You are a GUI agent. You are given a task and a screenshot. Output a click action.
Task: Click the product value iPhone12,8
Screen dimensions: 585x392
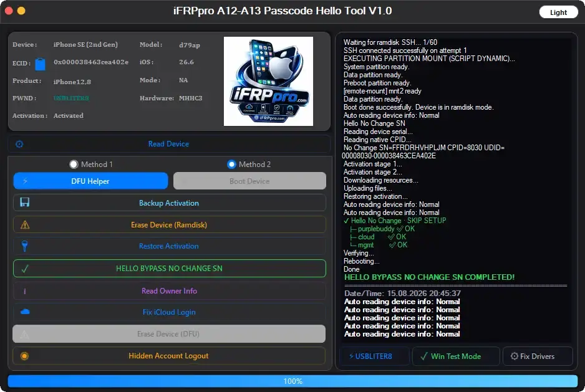(72, 81)
